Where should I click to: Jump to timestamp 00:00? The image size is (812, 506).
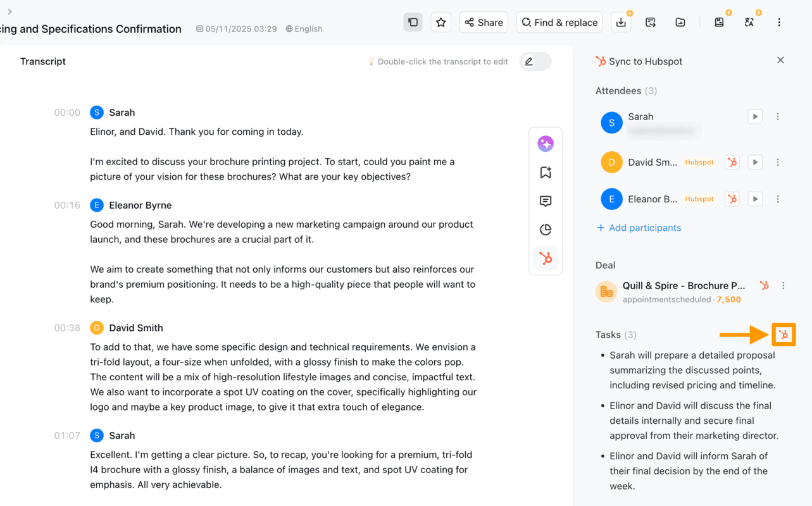[67, 113]
